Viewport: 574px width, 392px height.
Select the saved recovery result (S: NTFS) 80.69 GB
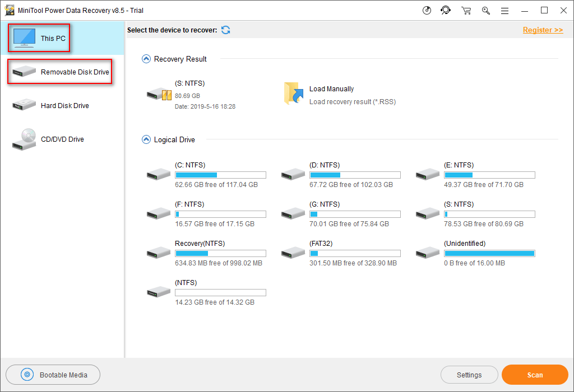point(158,94)
